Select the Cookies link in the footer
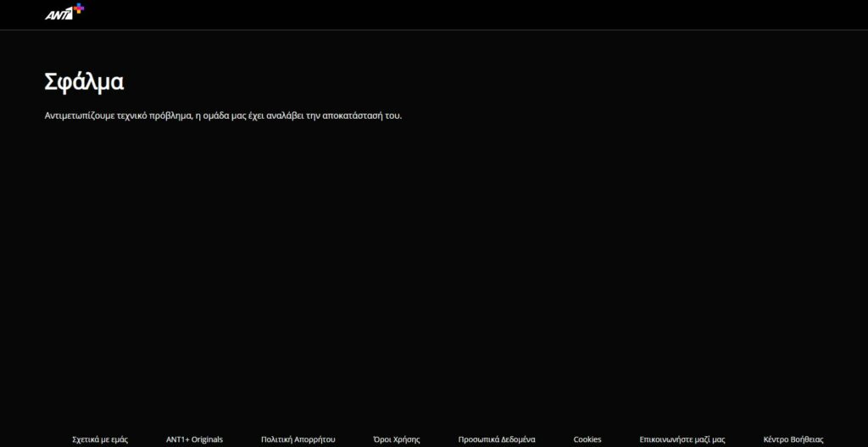 [x=587, y=439]
